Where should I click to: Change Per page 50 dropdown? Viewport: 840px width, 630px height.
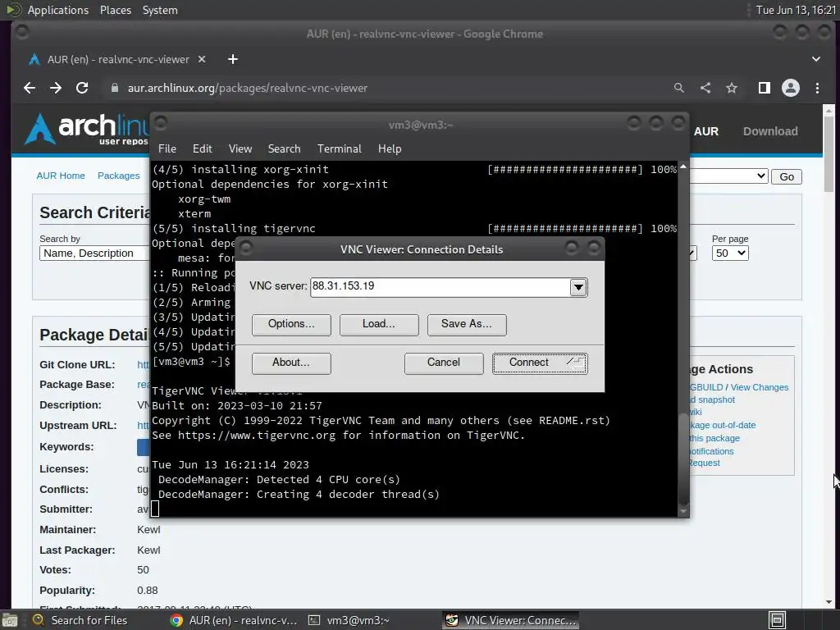point(730,253)
